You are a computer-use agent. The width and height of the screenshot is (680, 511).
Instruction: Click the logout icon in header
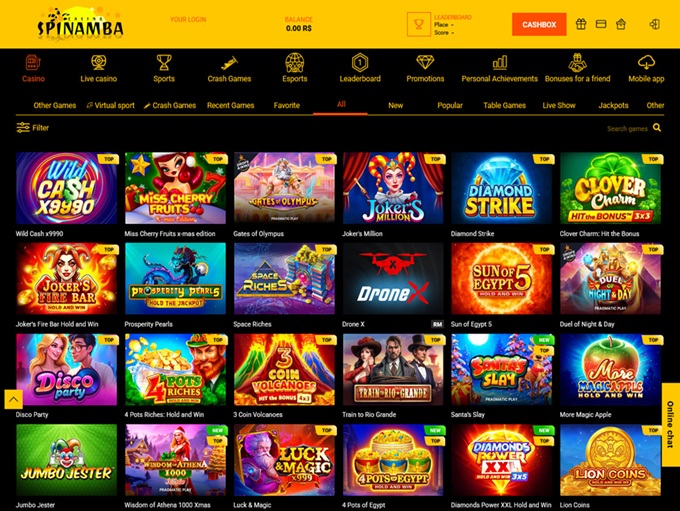(654, 24)
